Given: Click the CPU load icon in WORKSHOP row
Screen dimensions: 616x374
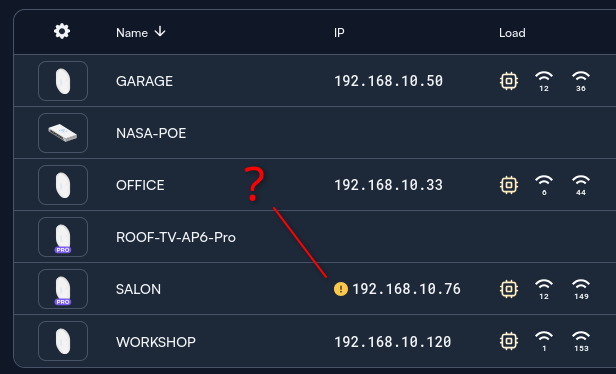Looking at the screenshot, I should click(x=509, y=341).
